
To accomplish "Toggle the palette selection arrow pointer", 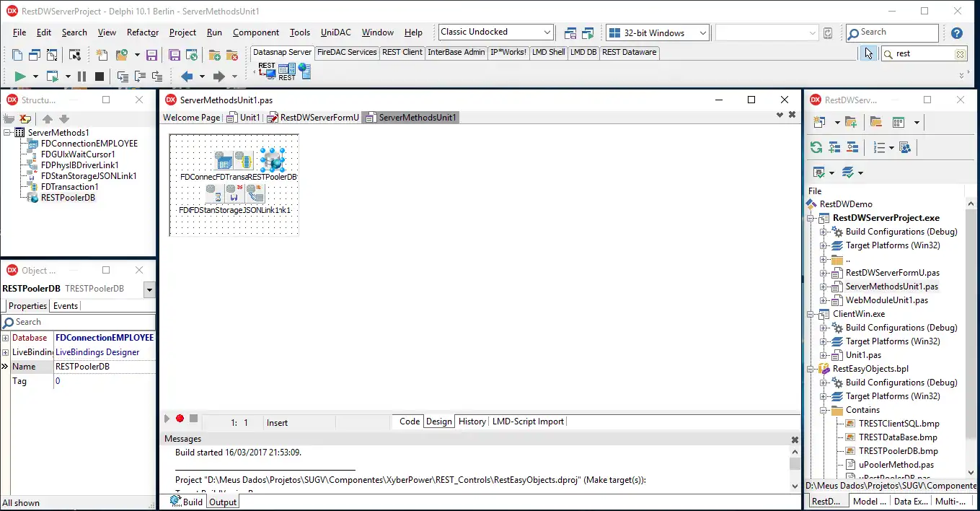I will coord(869,53).
